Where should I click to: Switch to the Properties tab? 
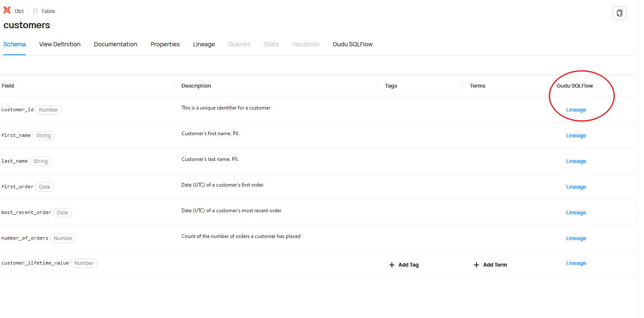165,44
